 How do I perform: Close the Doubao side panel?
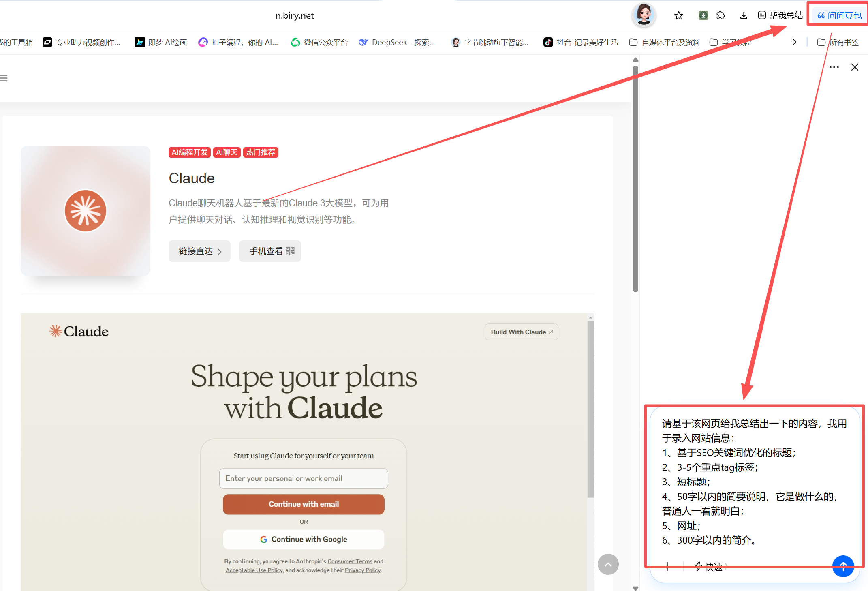(855, 67)
